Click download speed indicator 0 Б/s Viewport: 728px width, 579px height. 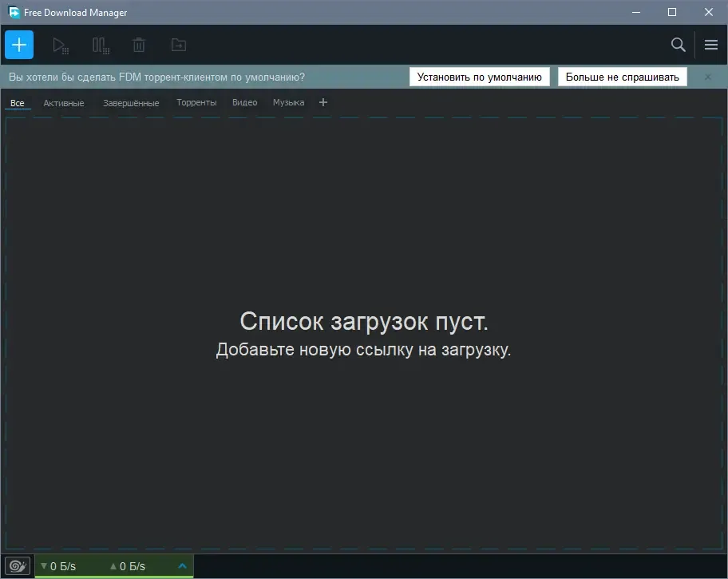click(x=58, y=566)
